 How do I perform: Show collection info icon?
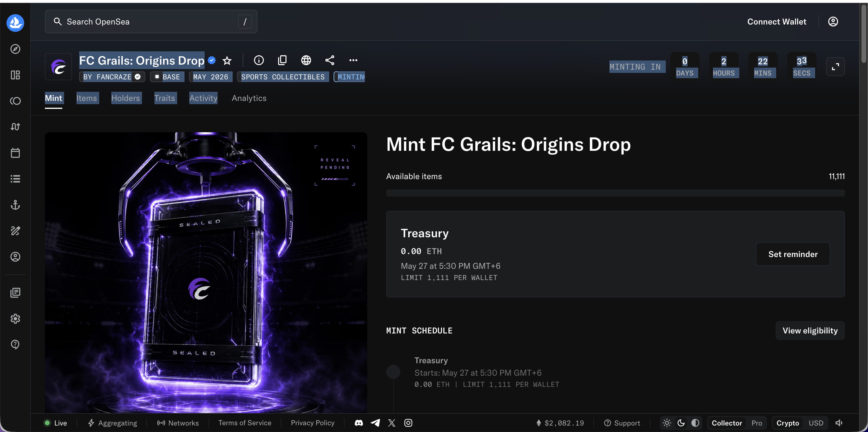coord(259,60)
